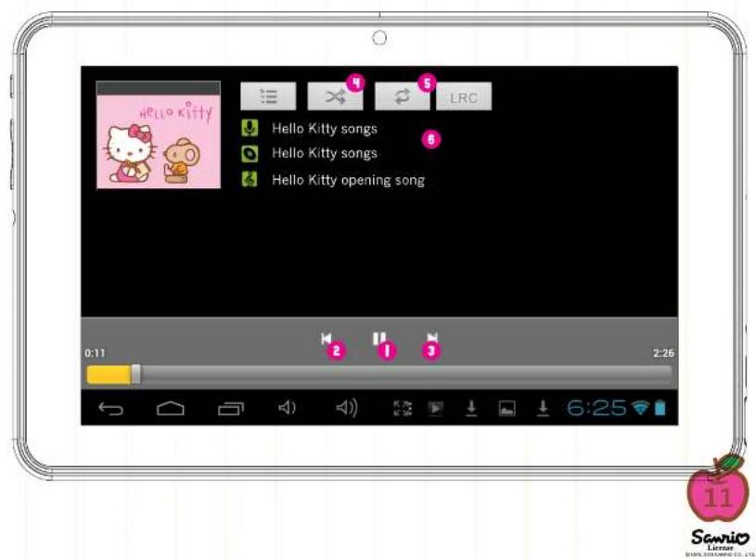Select the artist microphone icon
756x559 pixels.
point(250,128)
